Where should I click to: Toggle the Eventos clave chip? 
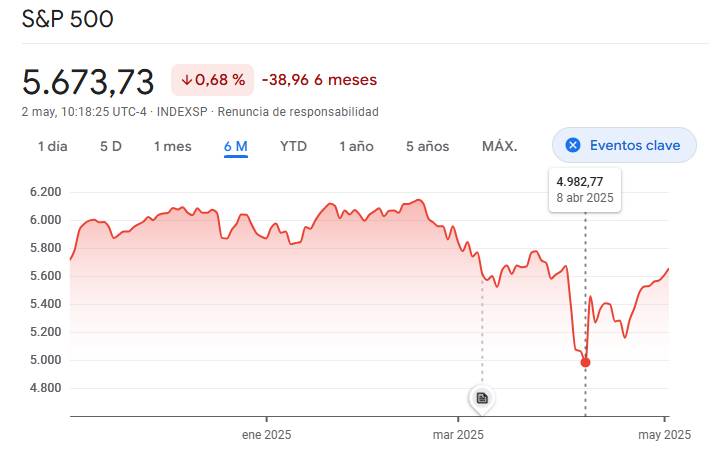(625, 146)
